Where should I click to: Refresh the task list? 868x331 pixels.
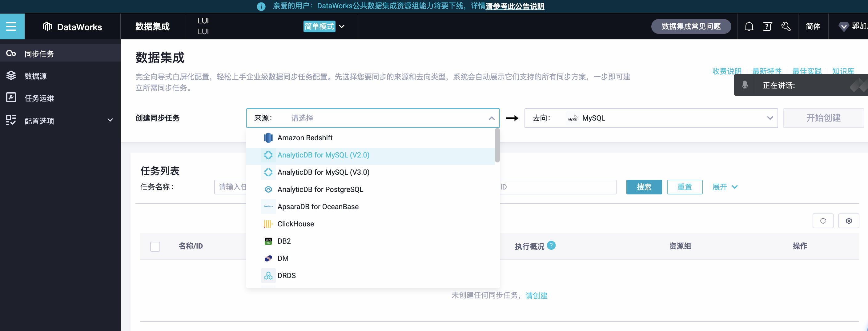tap(823, 221)
